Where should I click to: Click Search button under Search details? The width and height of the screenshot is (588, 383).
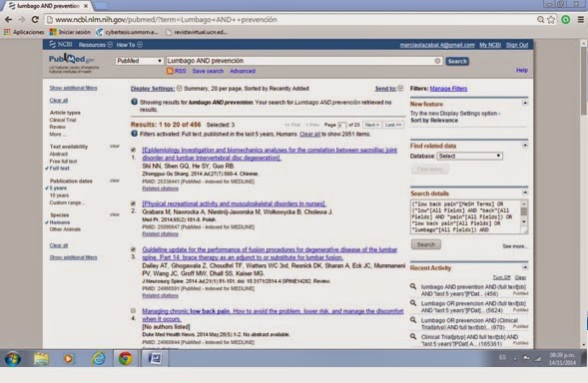(x=426, y=244)
